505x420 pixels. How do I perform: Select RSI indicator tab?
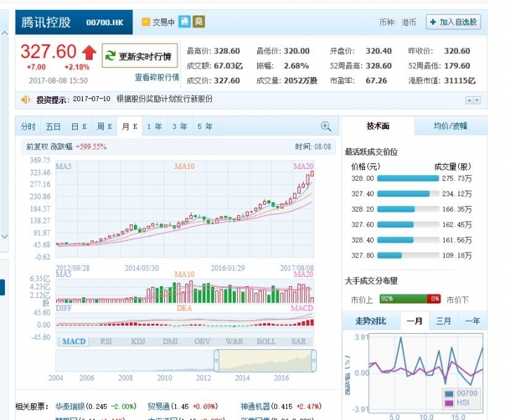click(x=106, y=341)
